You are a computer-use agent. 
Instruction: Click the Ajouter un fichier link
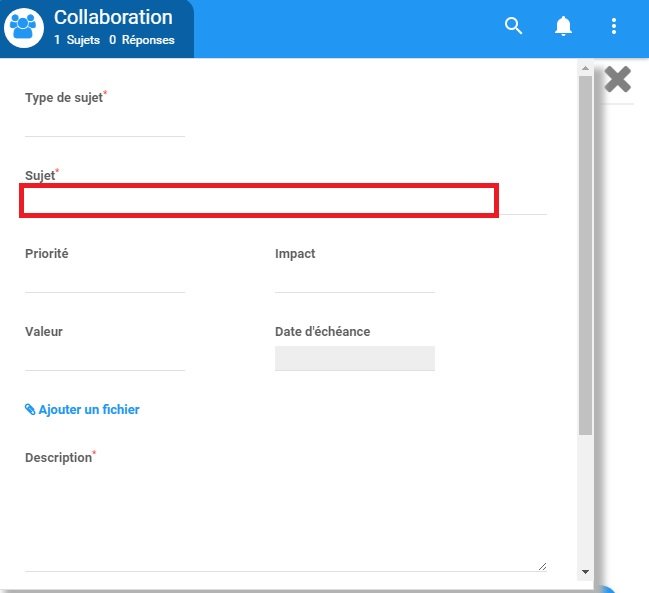pyautogui.click(x=89, y=410)
